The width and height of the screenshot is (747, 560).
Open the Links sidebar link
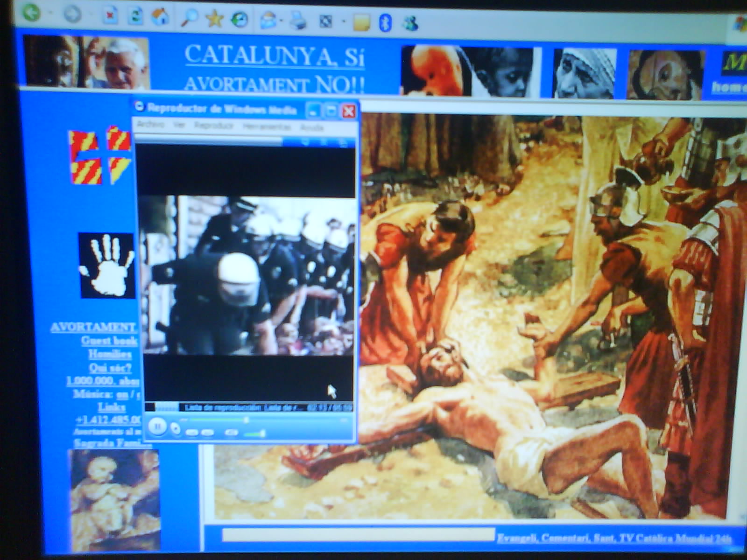pos(111,407)
